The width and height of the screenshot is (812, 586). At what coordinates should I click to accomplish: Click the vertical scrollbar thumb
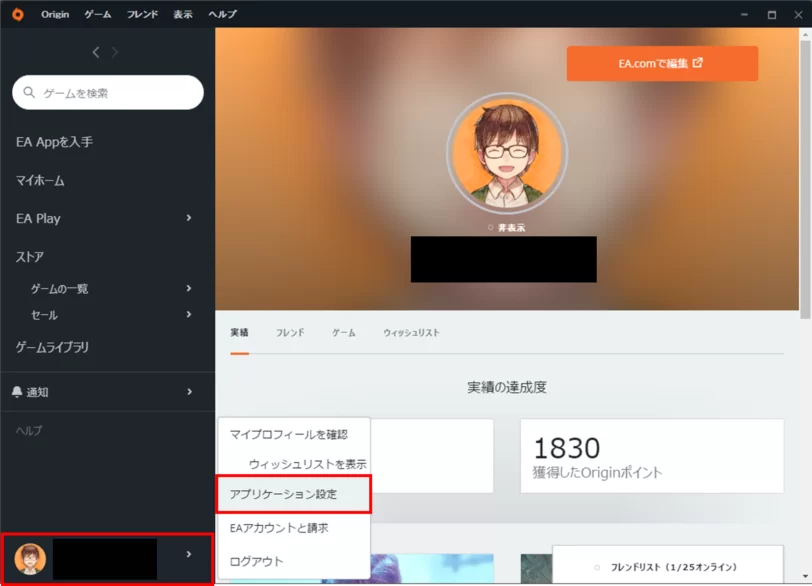(x=805, y=179)
